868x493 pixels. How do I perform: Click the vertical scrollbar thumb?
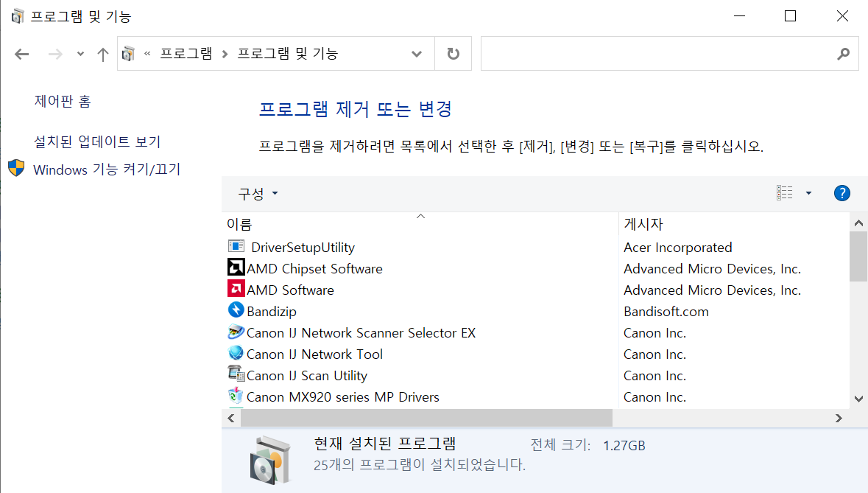coord(858,256)
